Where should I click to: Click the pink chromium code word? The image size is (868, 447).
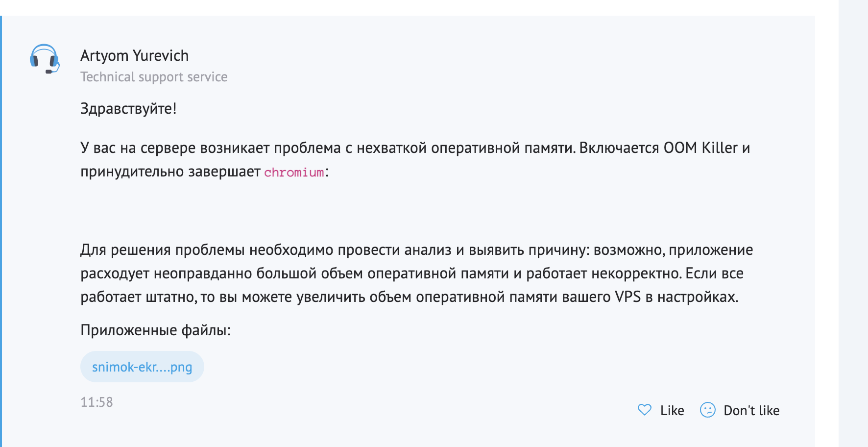294,173
